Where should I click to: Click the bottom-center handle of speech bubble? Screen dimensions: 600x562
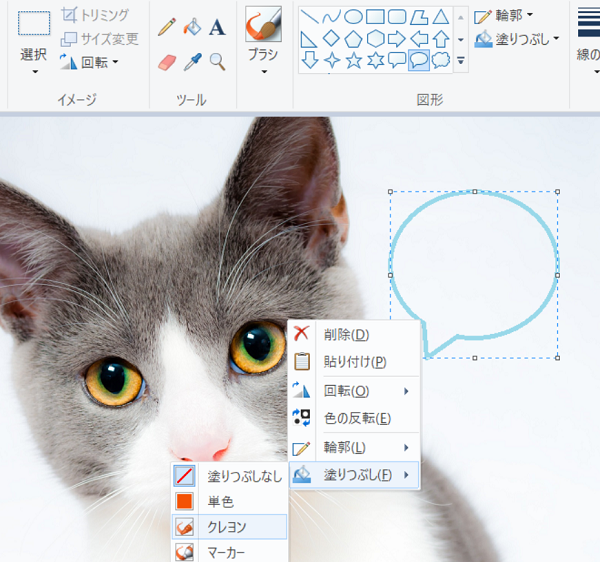[x=474, y=358]
